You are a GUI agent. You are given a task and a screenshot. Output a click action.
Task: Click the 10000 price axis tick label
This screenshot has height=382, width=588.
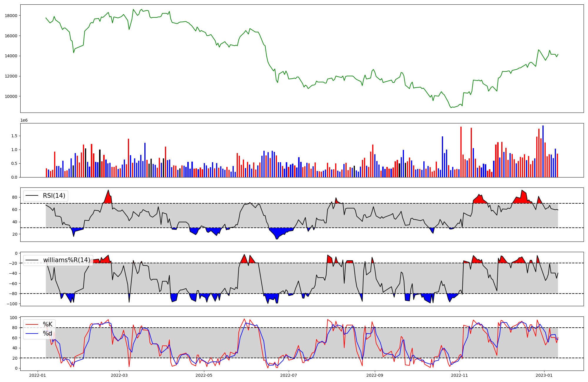click(x=11, y=96)
